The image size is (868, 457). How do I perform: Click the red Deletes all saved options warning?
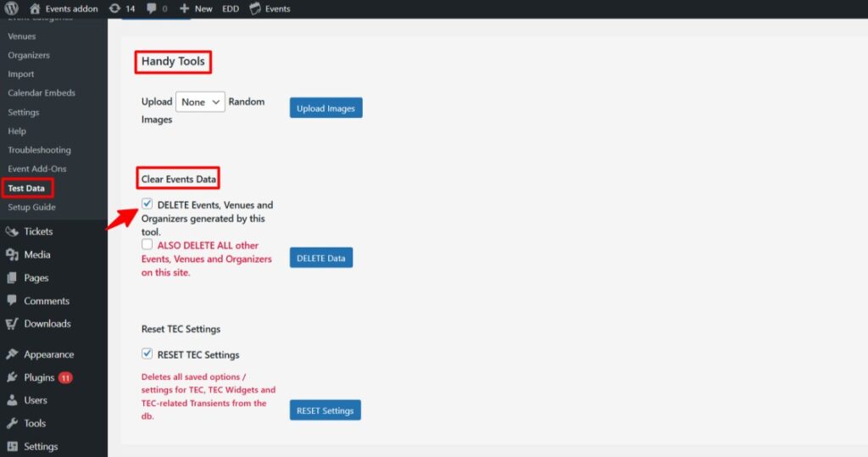click(209, 397)
